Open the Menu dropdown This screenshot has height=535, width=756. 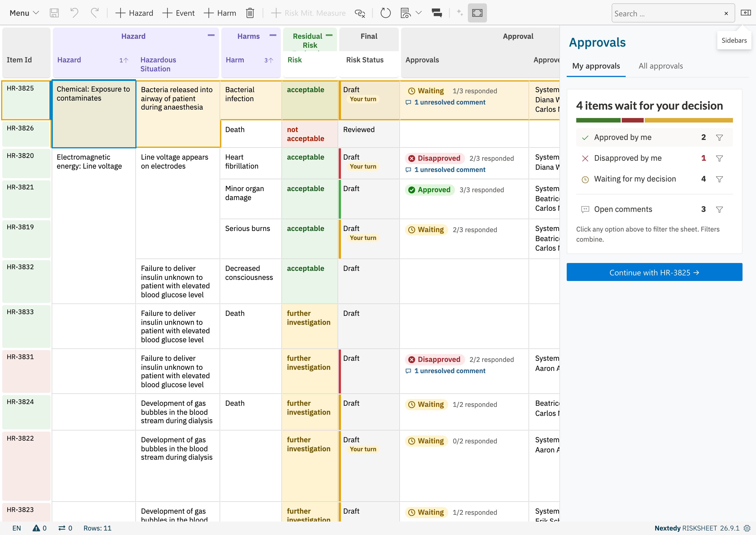(24, 13)
